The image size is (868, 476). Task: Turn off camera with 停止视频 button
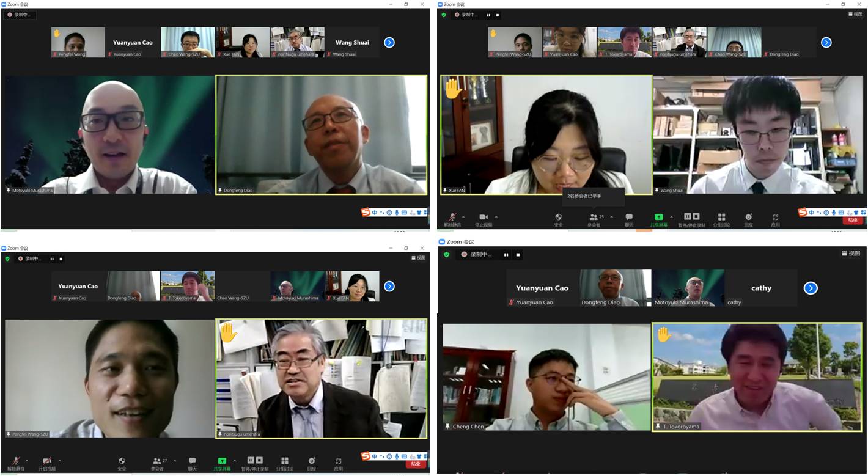483,220
